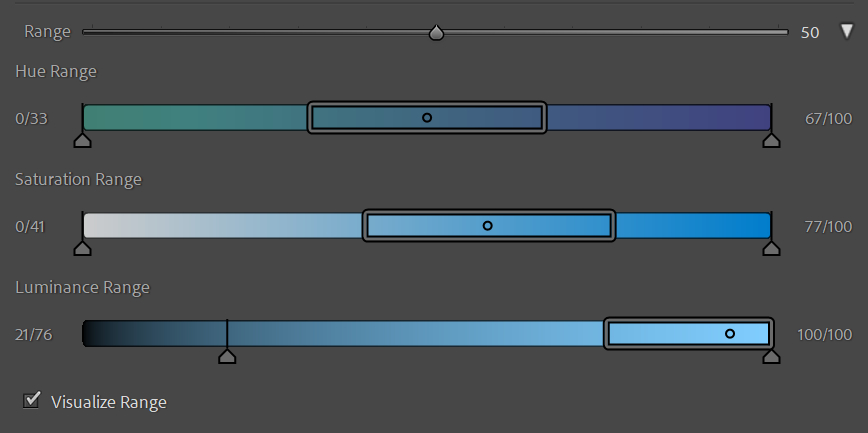Uncheck the Visualize Range checkbox

pyautogui.click(x=33, y=401)
